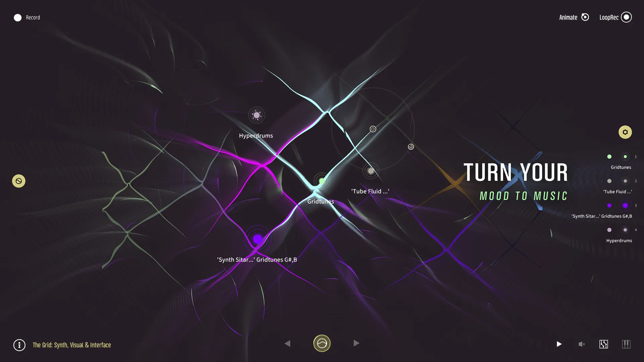Expand track 4 Hyperdrums settings

625,230
